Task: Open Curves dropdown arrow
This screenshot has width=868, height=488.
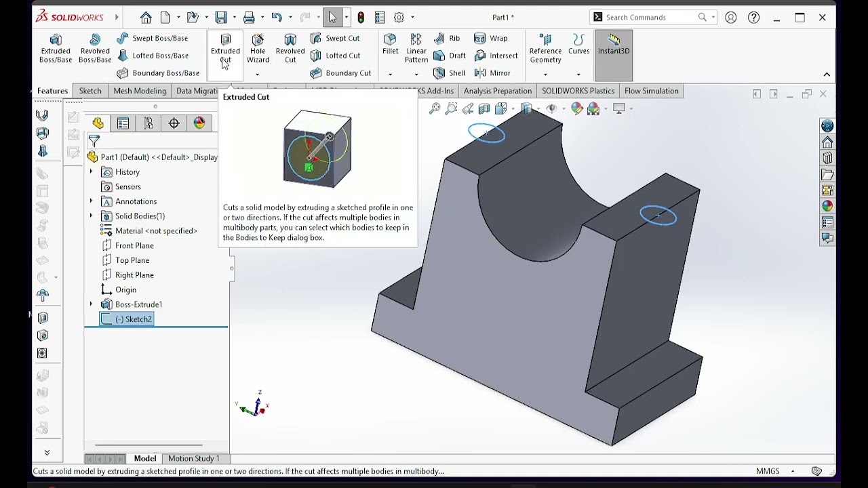Action: coord(578,74)
